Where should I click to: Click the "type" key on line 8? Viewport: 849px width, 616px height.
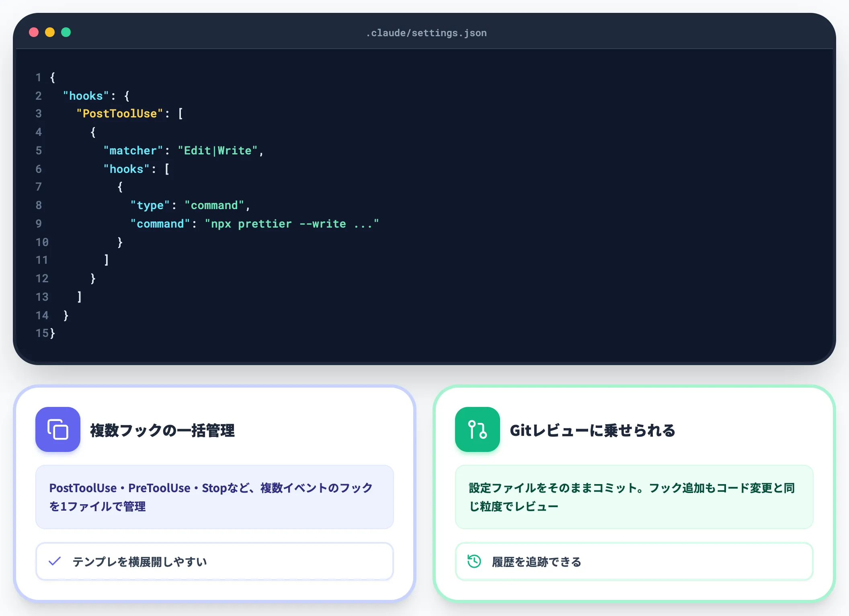(150, 205)
